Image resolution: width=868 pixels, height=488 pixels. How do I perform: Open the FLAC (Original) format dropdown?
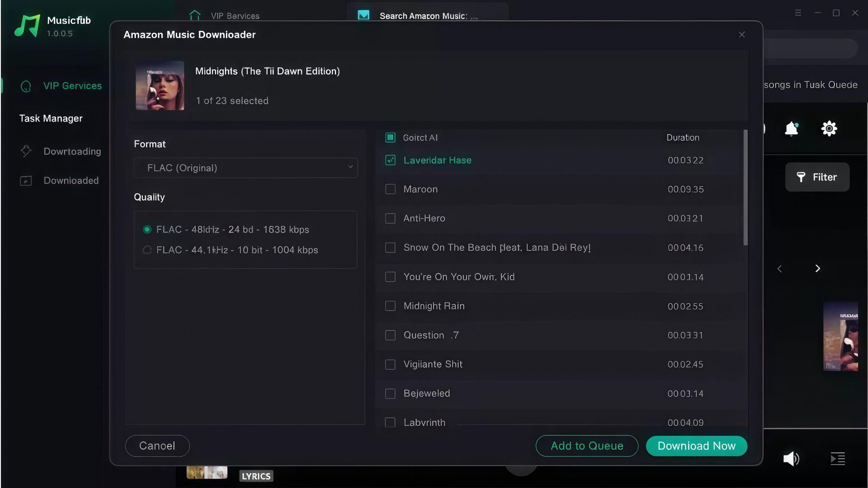[x=246, y=168]
